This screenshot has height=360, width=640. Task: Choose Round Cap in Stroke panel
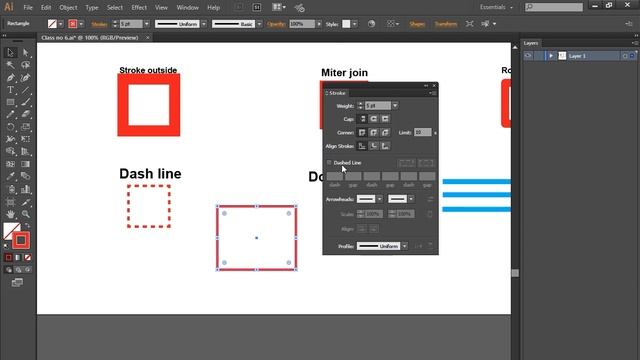point(373,119)
